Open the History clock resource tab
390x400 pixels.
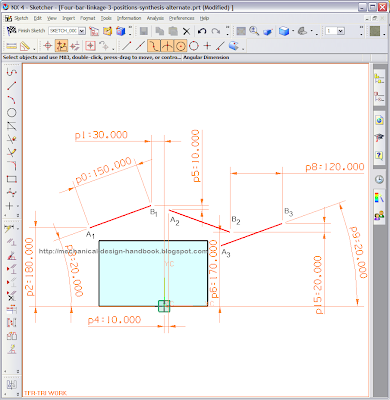[379, 180]
